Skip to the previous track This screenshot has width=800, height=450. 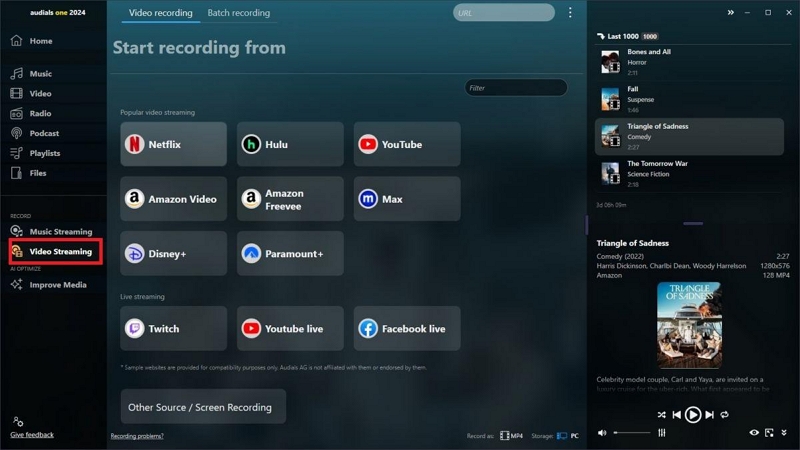coord(677,415)
